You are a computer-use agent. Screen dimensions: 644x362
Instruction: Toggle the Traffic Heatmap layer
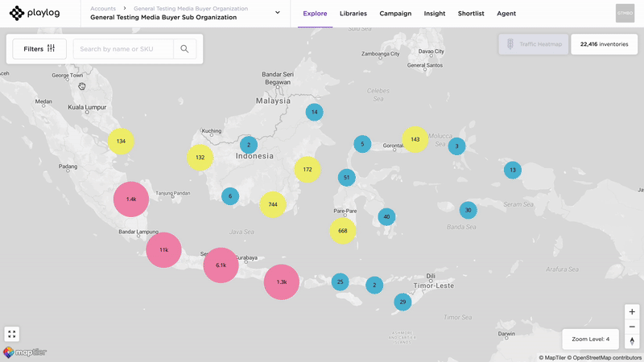(x=533, y=44)
